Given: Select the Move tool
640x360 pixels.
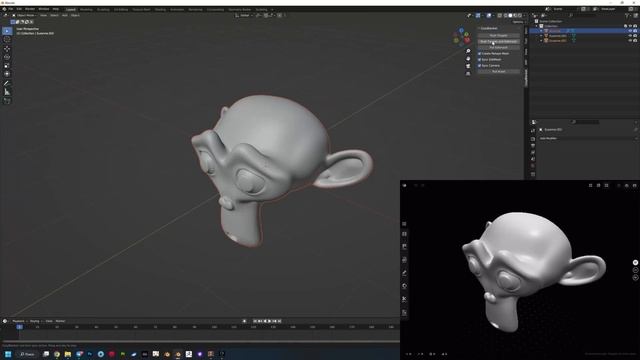Looking at the screenshot, I should [7, 49].
